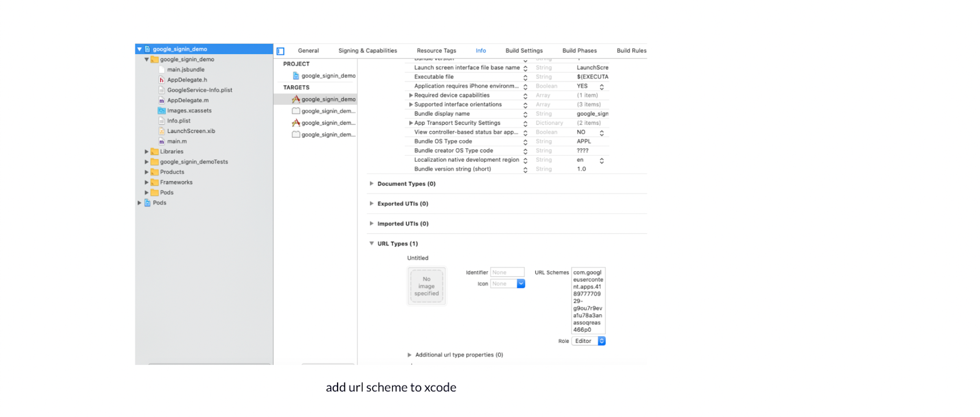Click the URL Schemes text field

(x=588, y=301)
